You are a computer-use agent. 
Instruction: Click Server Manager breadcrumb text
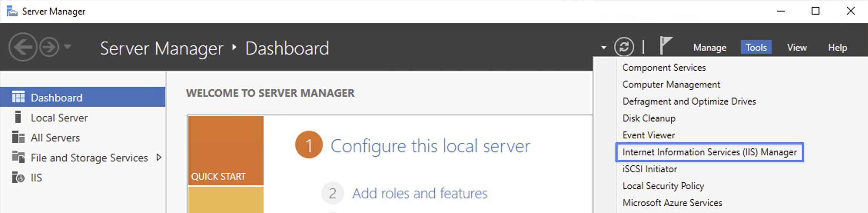point(161,48)
